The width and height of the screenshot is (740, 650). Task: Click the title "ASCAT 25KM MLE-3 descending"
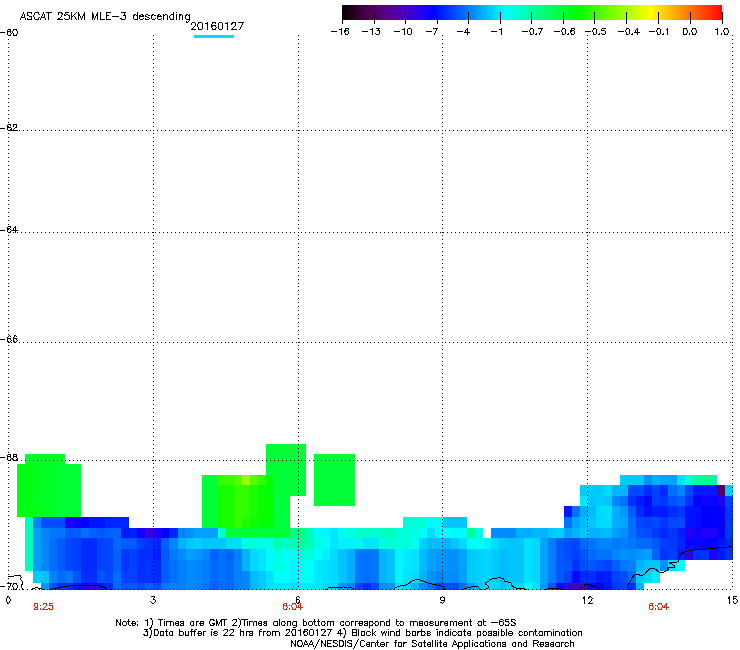[x=105, y=17]
